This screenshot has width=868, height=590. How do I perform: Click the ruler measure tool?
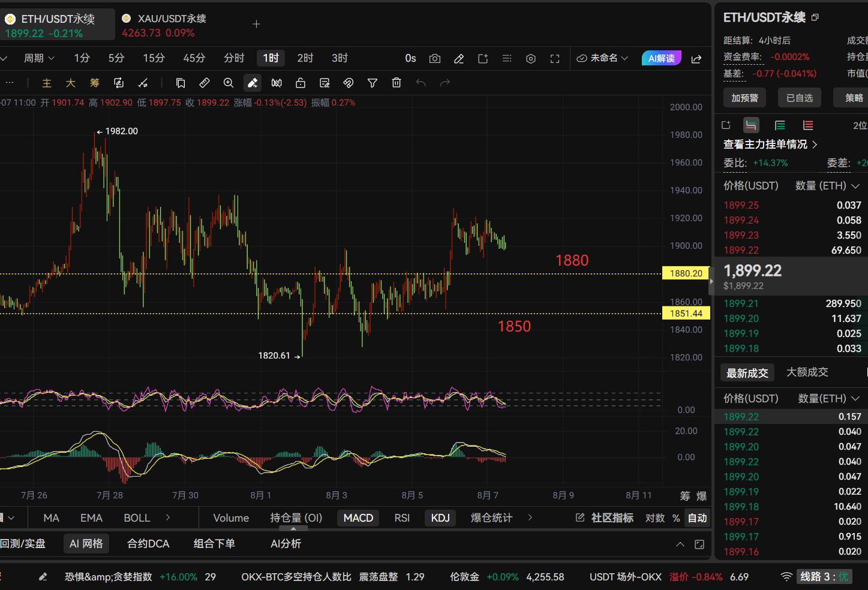[x=205, y=83]
